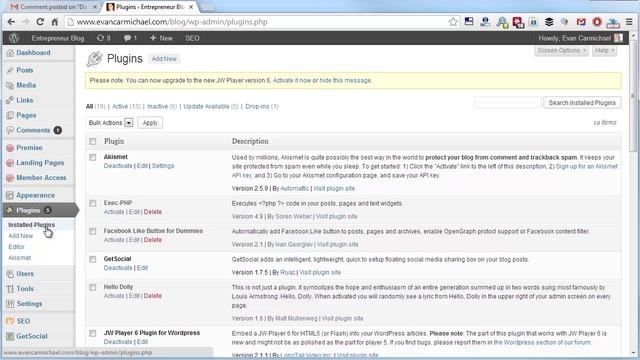Image resolution: width=640 pixels, height=360 pixels.
Task: Open the plugin Editor submenu item
Action: click(x=16, y=247)
